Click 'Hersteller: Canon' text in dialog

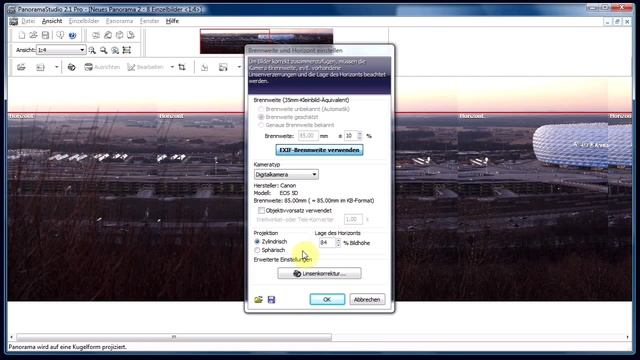pyautogui.click(x=275, y=185)
